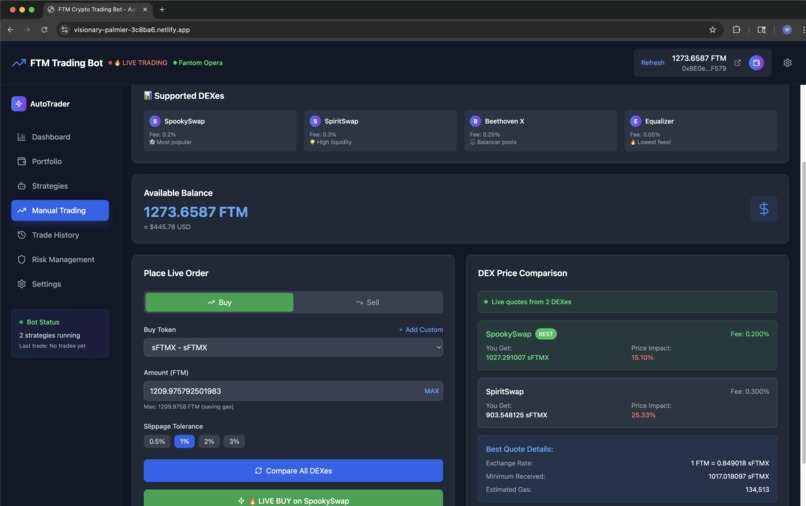This screenshot has width=806, height=506.
Task: Open the Buy Token sFTMX dropdown
Action: (293, 348)
